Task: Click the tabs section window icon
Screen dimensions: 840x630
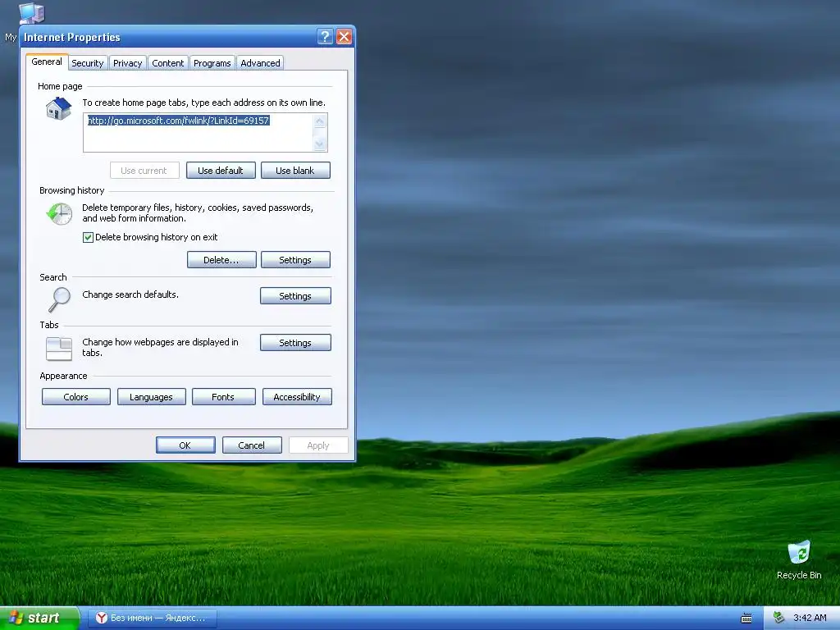Action: [59, 349]
